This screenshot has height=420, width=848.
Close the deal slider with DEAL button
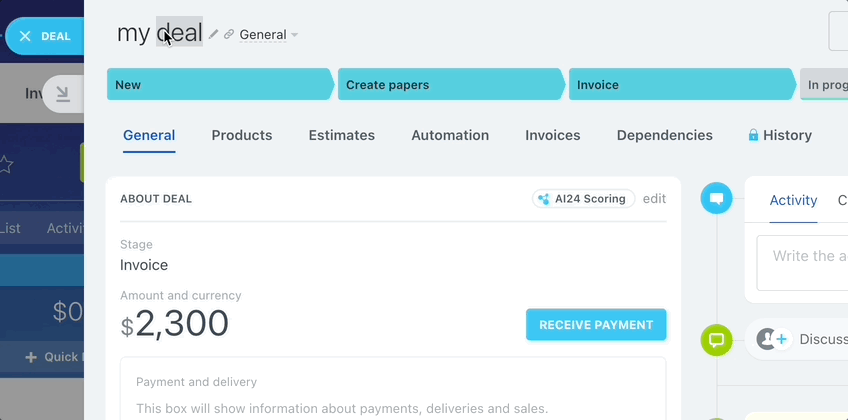pyautogui.click(x=45, y=36)
